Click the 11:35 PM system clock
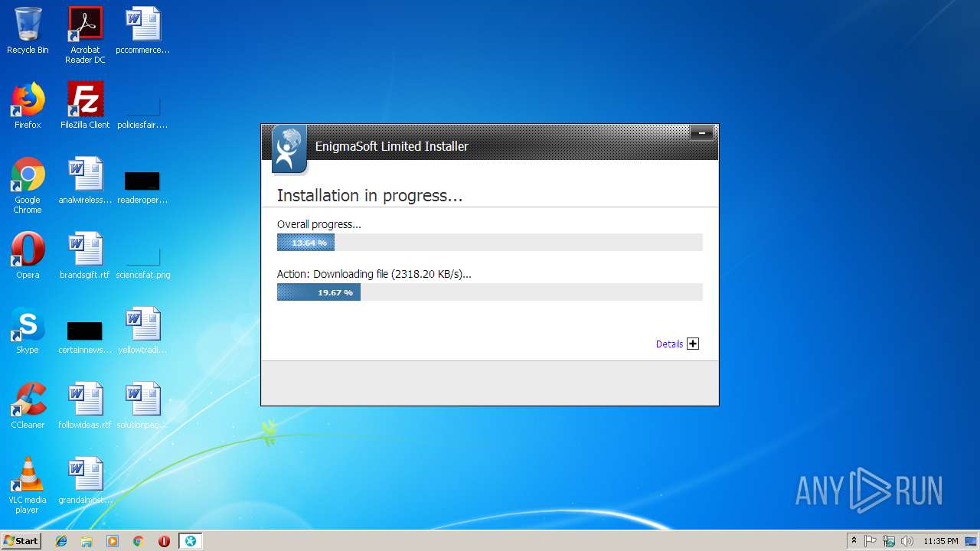 940,541
